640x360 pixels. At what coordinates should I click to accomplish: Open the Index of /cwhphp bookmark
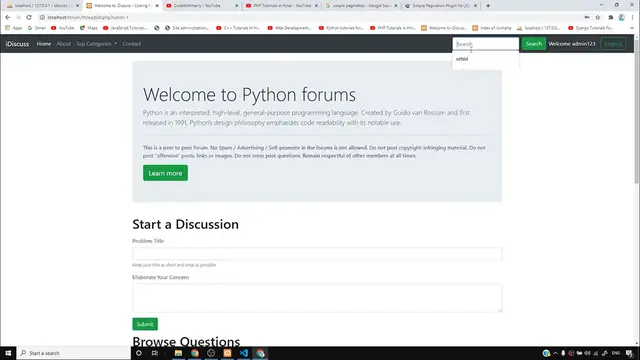(x=492, y=28)
